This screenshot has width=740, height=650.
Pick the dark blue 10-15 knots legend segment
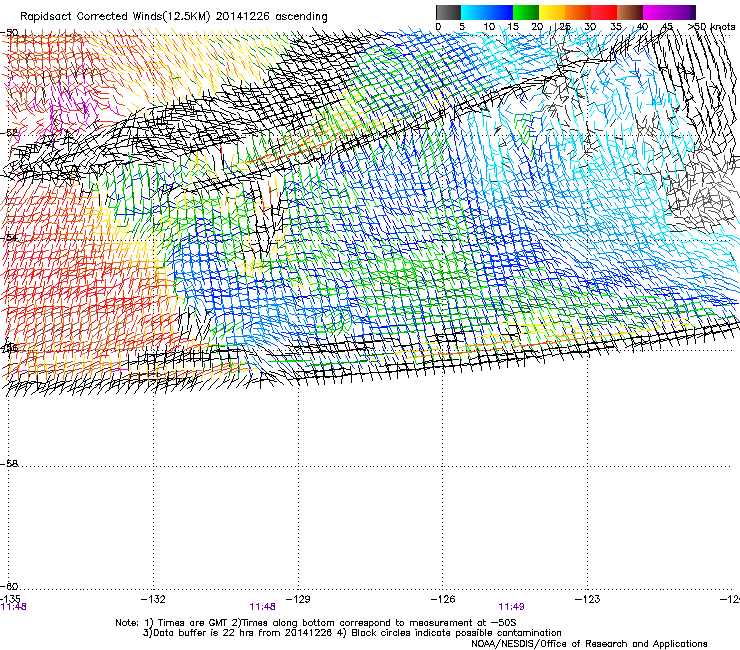(x=500, y=12)
